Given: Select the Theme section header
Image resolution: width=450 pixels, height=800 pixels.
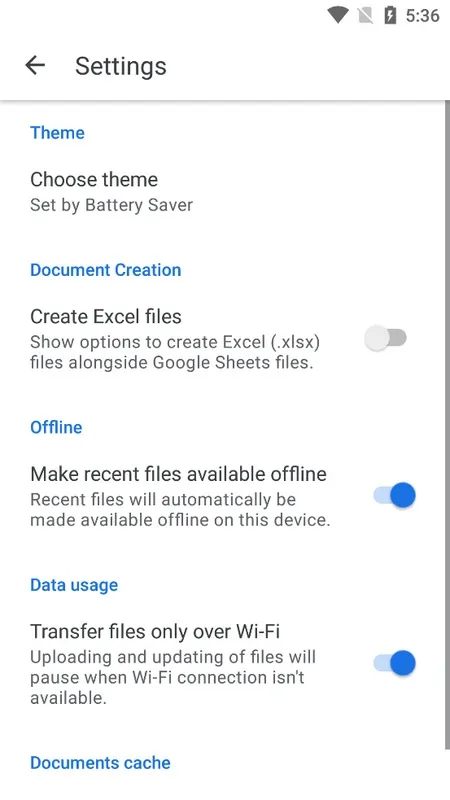Looking at the screenshot, I should 57,133.
